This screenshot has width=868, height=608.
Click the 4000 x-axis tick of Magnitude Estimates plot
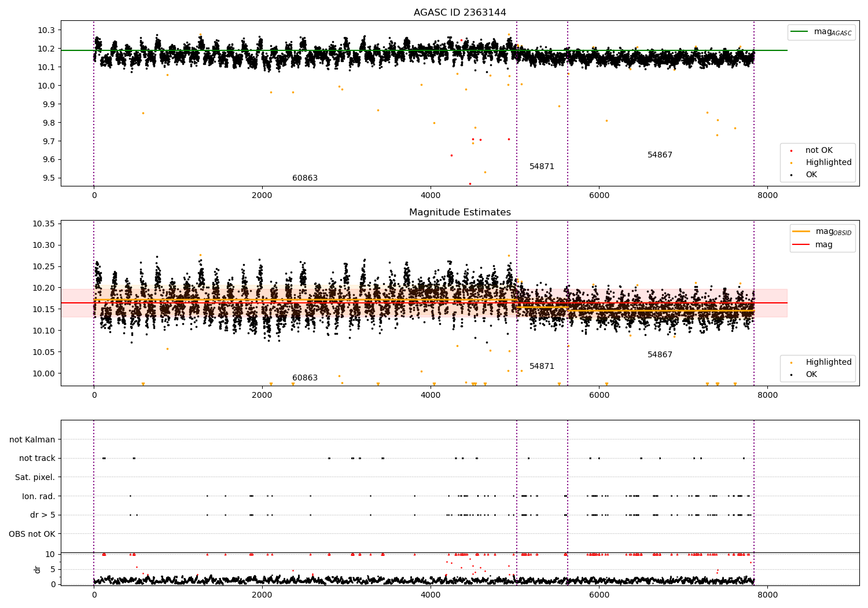coord(431,395)
